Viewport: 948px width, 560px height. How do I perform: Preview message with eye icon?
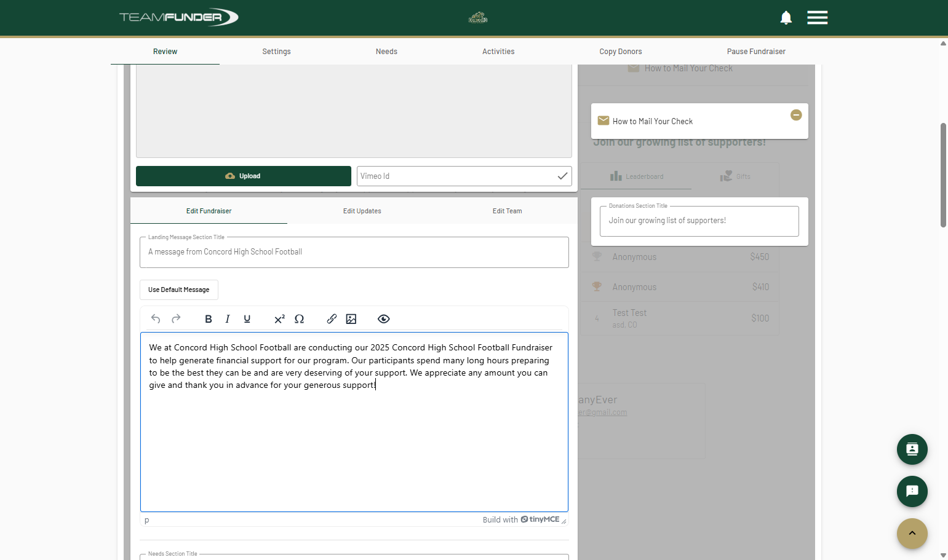coord(384,318)
